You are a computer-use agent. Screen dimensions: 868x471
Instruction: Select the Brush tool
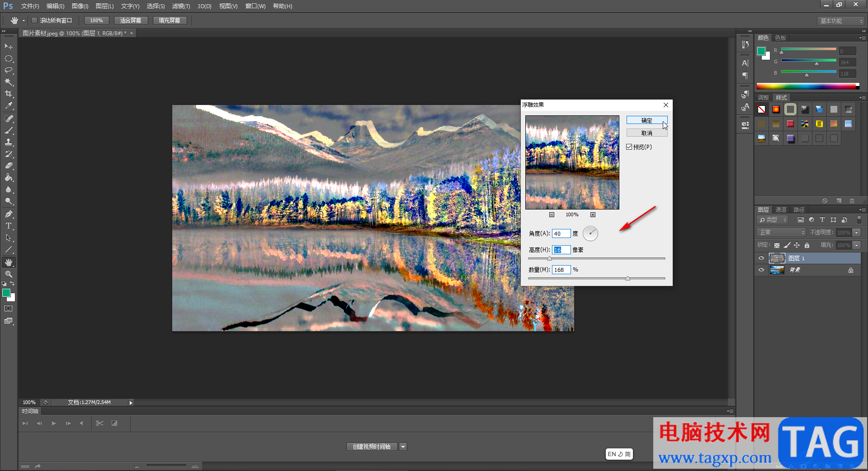tap(9, 130)
